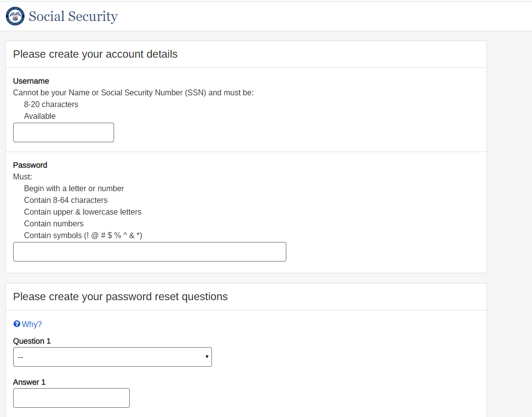Click the password reset questions heading

120,297
